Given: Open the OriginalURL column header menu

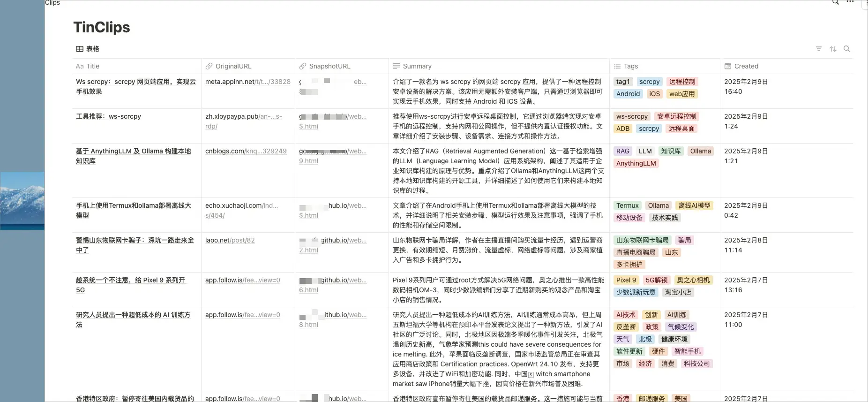Looking at the screenshot, I should pos(248,66).
